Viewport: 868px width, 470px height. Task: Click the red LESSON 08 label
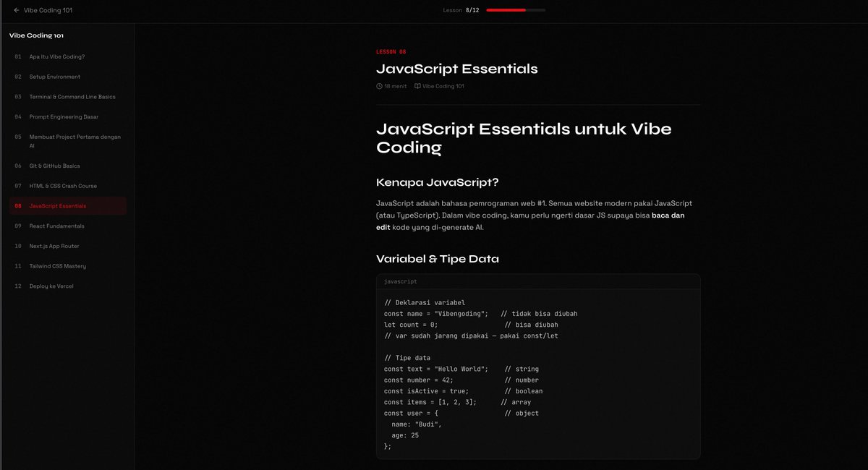point(391,52)
